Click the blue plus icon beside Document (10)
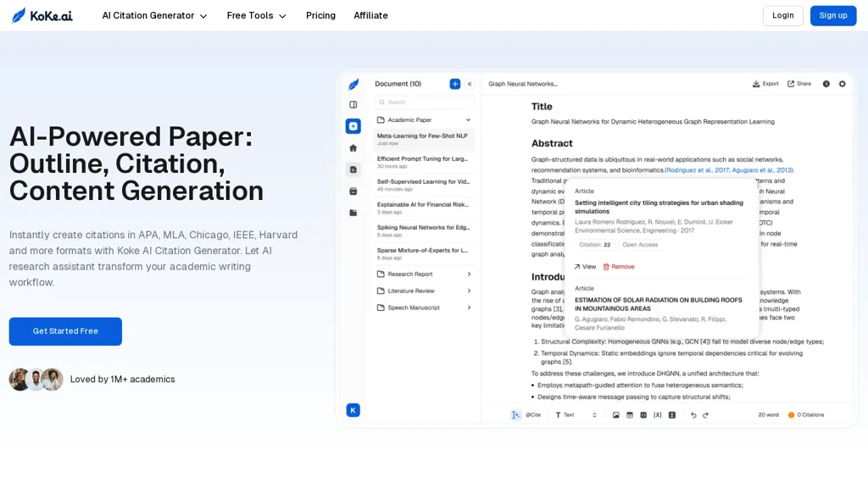This screenshot has width=868, height=488. pyautogui.click(x=455, y=84)
